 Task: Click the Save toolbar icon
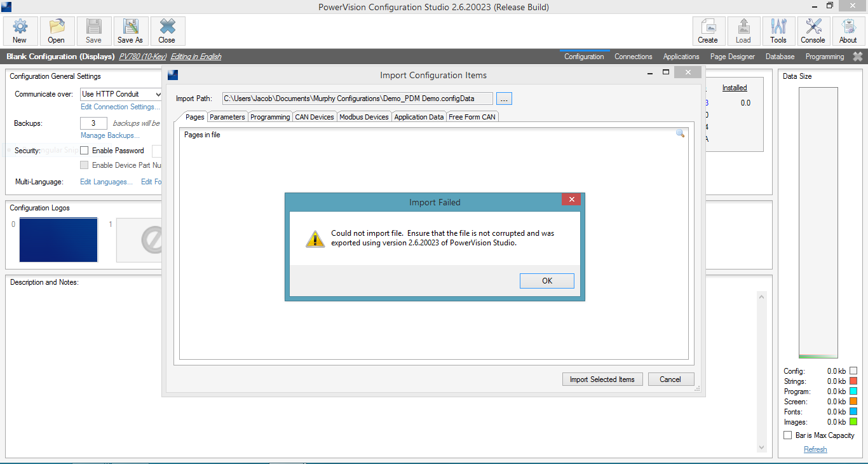(x=93, y=31)
